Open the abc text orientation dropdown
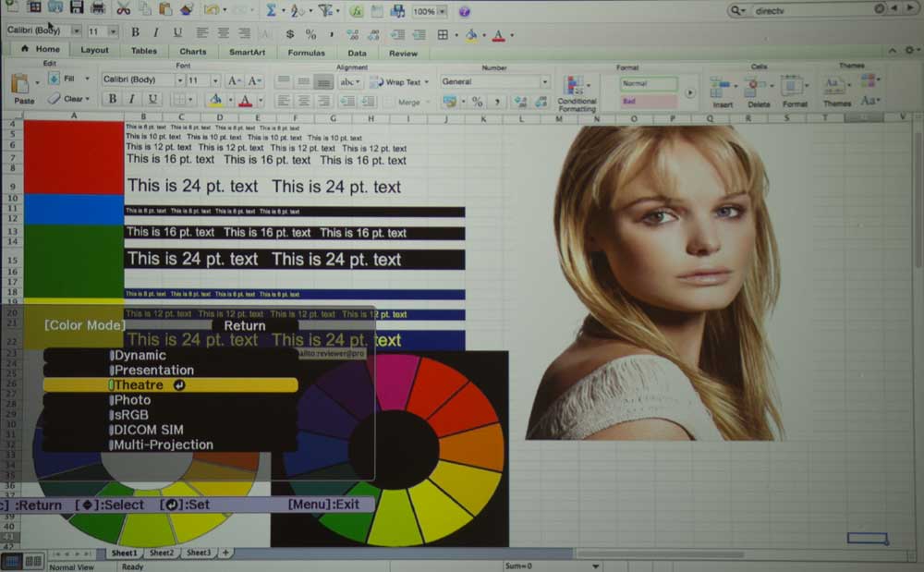 (350, 82)
